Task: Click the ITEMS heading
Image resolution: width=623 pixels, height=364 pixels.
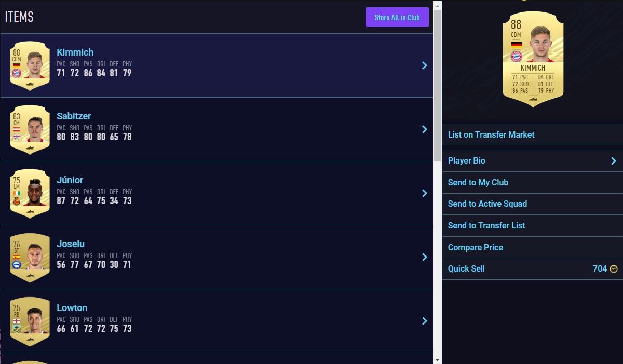Action: (19, 17)
